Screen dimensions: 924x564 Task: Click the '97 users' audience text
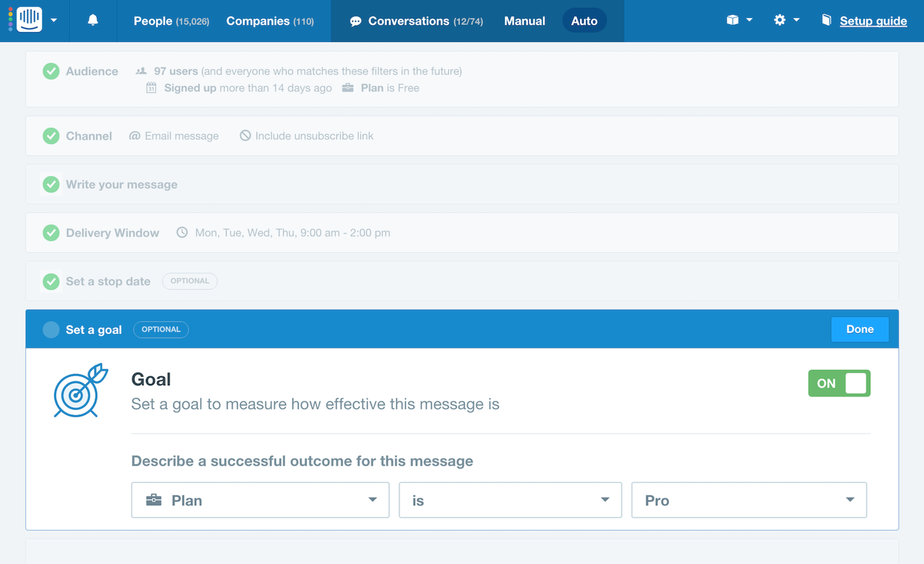coord(176,71)
